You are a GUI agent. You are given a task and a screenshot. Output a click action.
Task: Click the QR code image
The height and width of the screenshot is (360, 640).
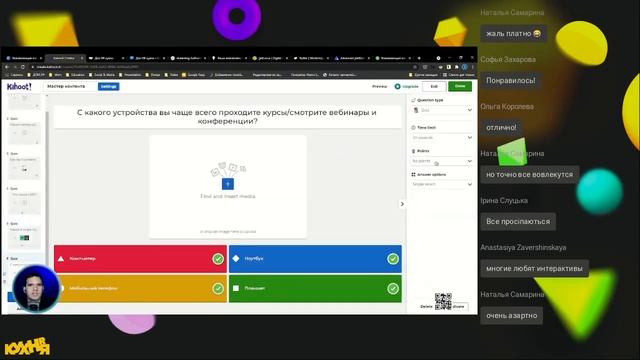(x=443, y=302)
